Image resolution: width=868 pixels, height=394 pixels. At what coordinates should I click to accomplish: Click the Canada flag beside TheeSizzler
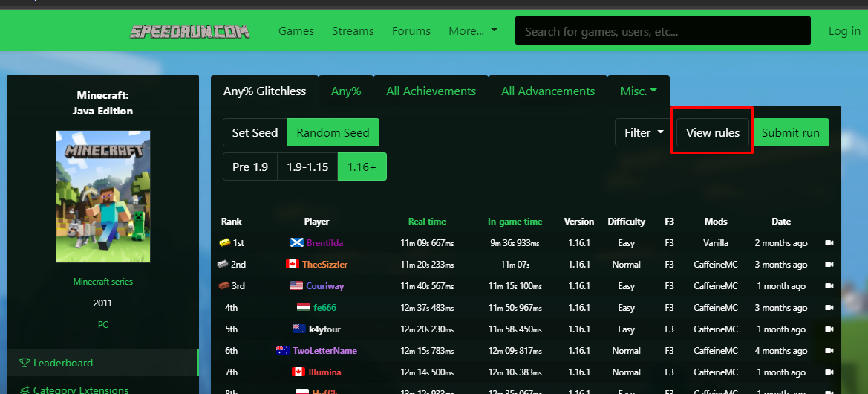(x=293, y=265)
